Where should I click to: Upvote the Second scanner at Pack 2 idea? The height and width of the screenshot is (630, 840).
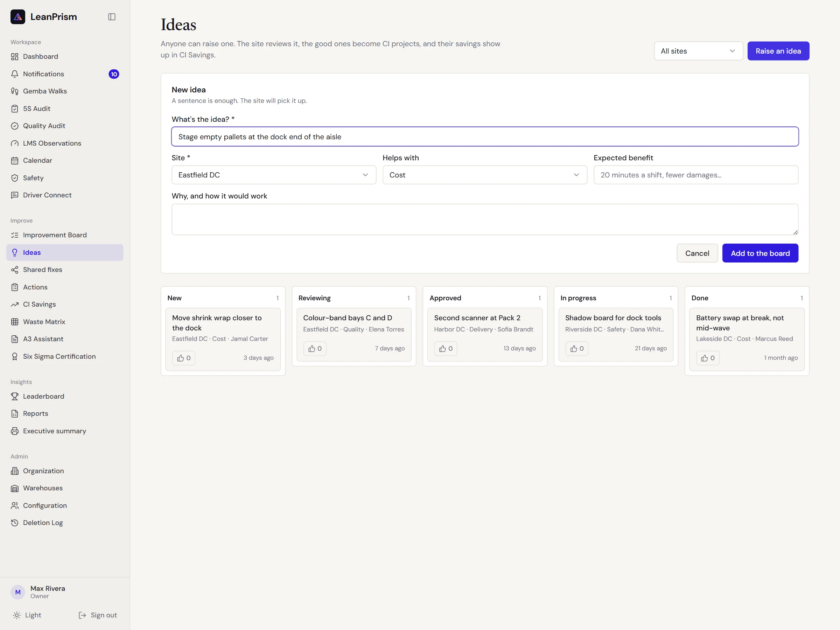[446, 348]
